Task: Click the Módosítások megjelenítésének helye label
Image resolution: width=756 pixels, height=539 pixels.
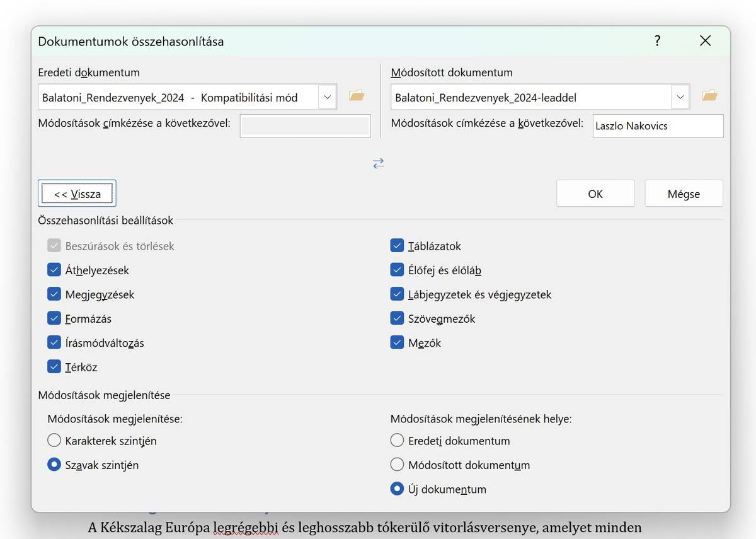Action: 481,419
